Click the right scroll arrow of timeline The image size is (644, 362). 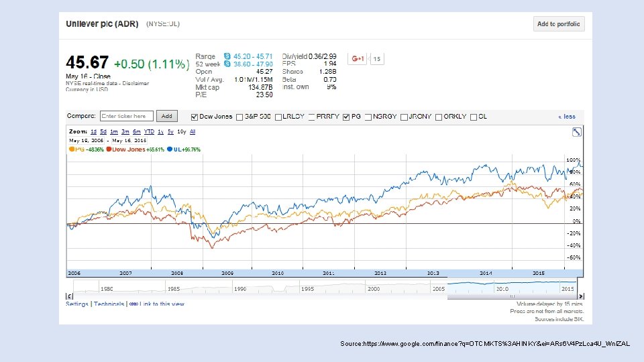581,296
